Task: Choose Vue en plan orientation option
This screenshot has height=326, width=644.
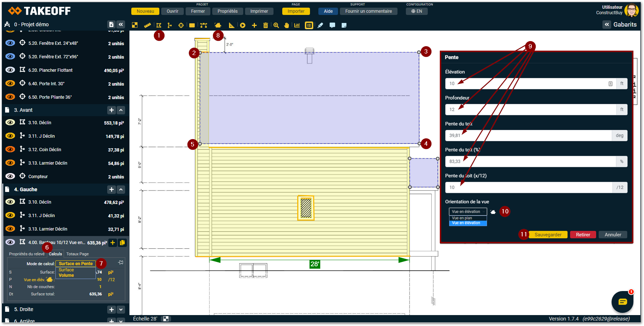Action: (x=462, y=218)
